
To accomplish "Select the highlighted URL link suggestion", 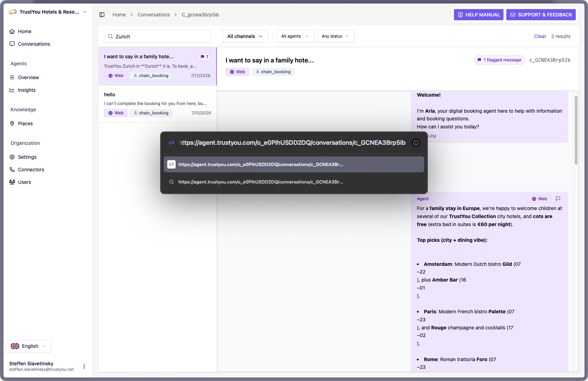I will (294, 164).
